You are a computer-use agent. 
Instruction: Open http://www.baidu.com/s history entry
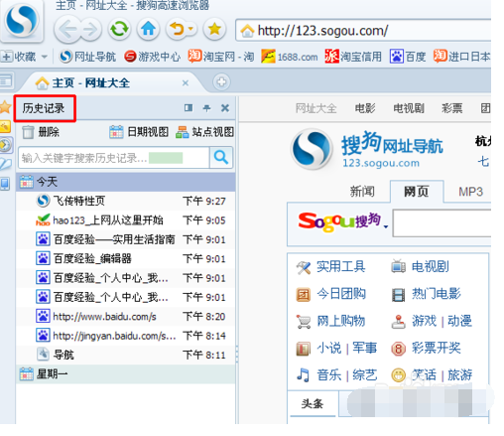point(126,317)
